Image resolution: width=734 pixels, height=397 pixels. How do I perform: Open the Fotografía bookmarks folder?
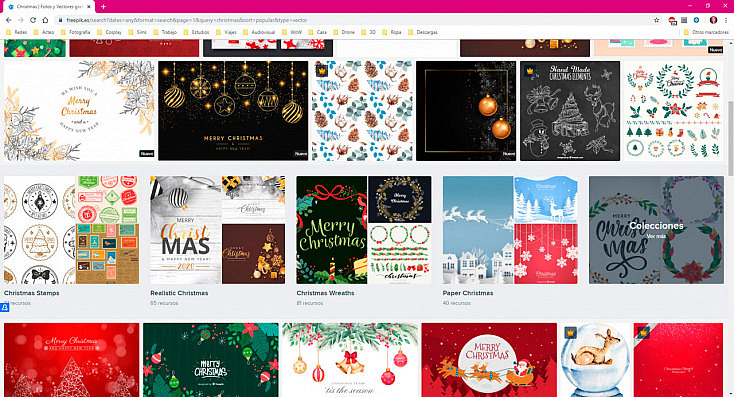(75, 32)
